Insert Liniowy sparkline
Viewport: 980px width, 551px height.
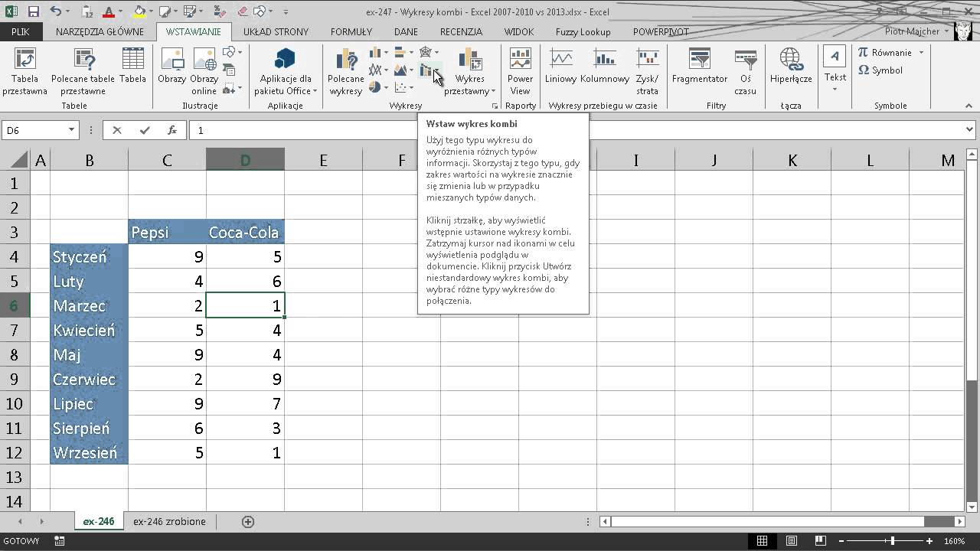point(561,66)
